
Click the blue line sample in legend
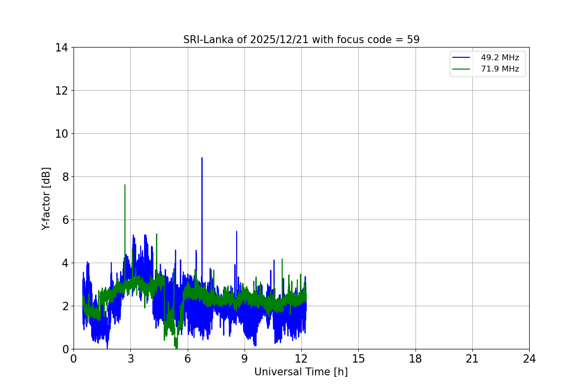(462, 58)
